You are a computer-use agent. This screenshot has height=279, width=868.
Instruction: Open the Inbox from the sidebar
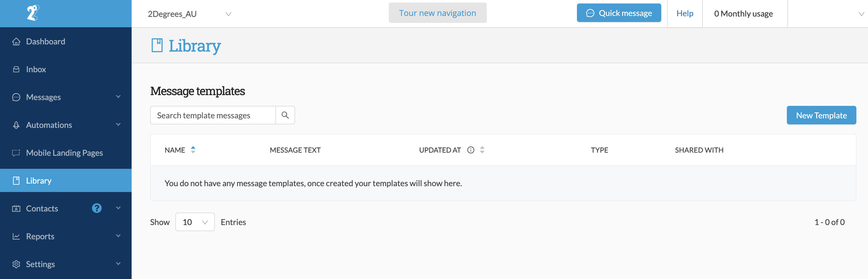click(x=36, y=69)
